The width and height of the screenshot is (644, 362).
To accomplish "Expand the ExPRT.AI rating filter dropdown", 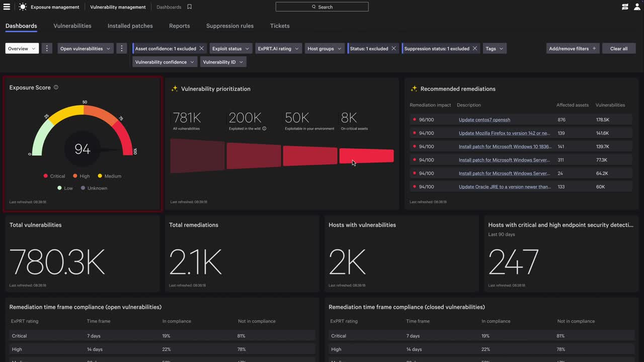I will click(278, 49).
